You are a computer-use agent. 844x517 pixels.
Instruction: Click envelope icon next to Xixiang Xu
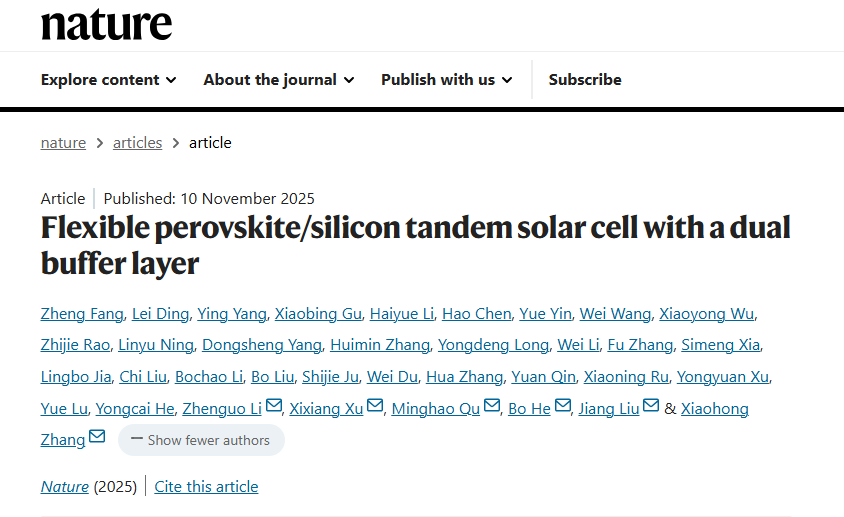point(375,406)
